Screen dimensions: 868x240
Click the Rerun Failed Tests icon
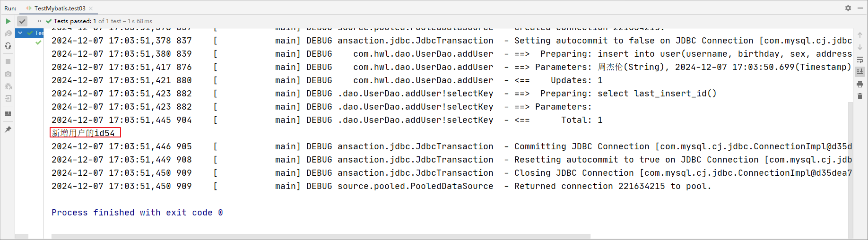click(8, 34)
